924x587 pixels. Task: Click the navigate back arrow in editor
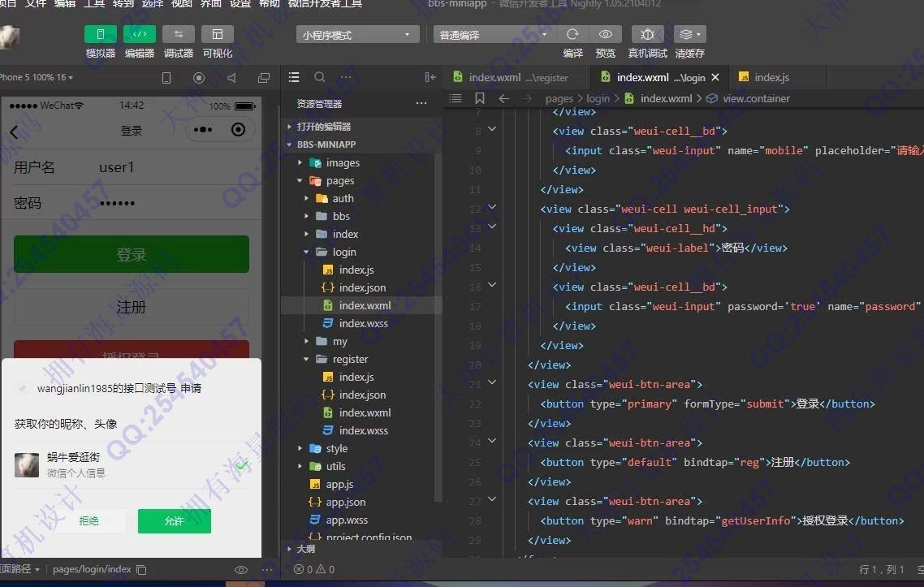(x=504, y=98)
